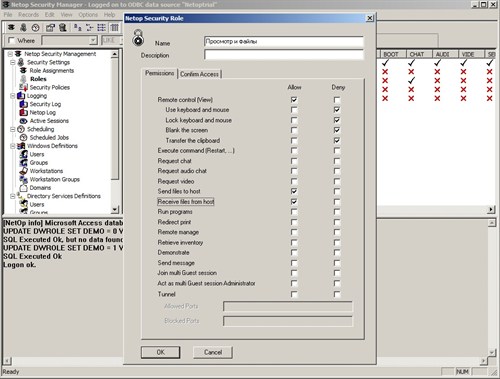Select Role Assignments icon in tree

[x=23, y=71]
